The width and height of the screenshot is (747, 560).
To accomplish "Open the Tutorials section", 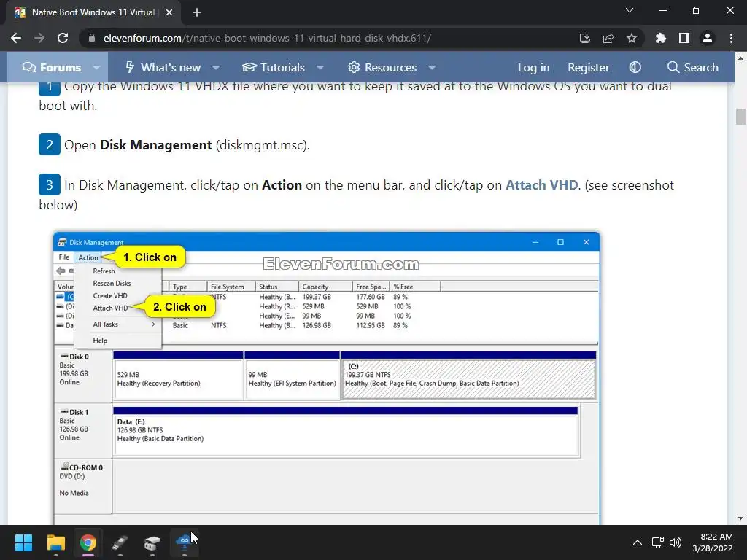I will point(274,67).
